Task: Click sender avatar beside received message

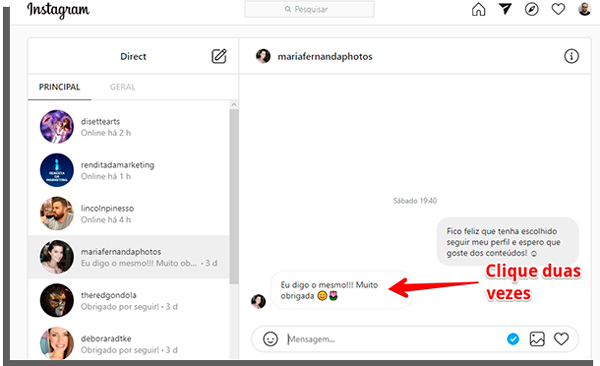Action: tap(258, 301)
